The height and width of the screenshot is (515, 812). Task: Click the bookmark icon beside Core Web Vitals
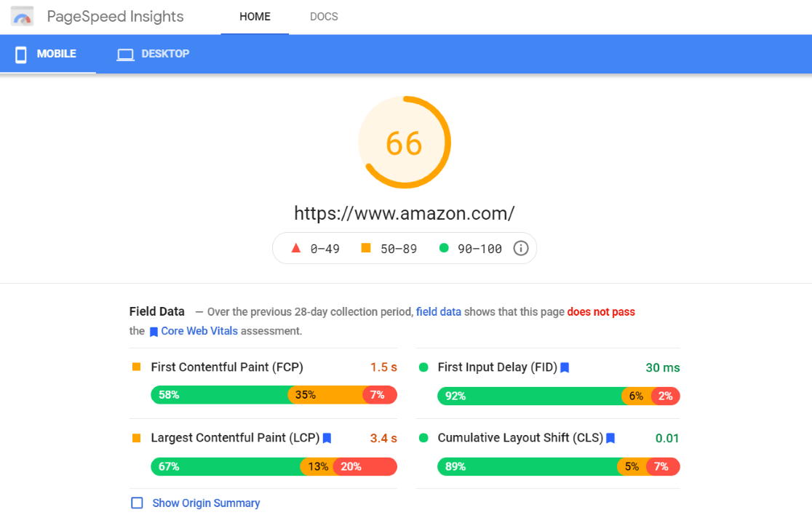click(154, 331)
